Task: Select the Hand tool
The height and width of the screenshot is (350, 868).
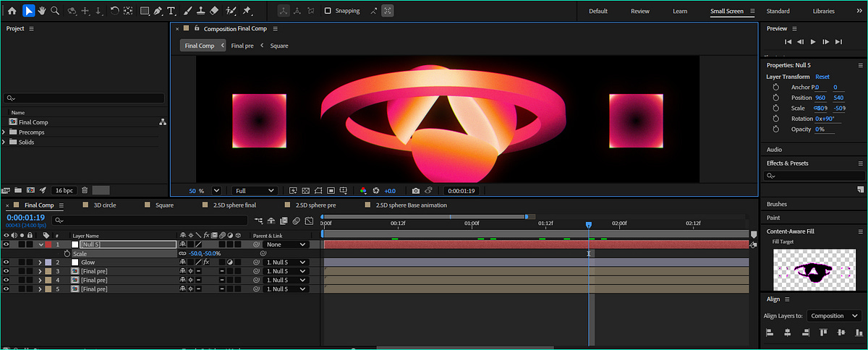Action: pyautogui.click(x=41, y=11)
